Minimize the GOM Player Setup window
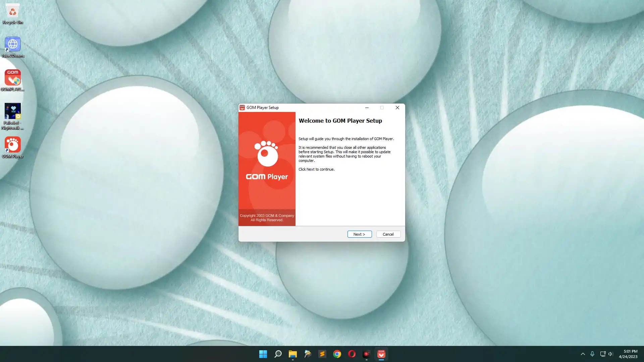Screen dimensions: 644x362 click(367, 108)
